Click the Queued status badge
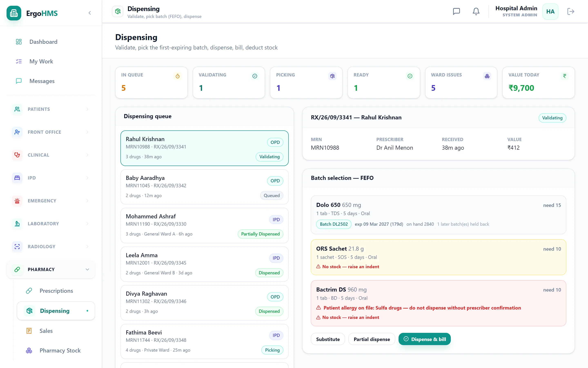This screenshot has height=368, width=588. click(x=272, y=195)
